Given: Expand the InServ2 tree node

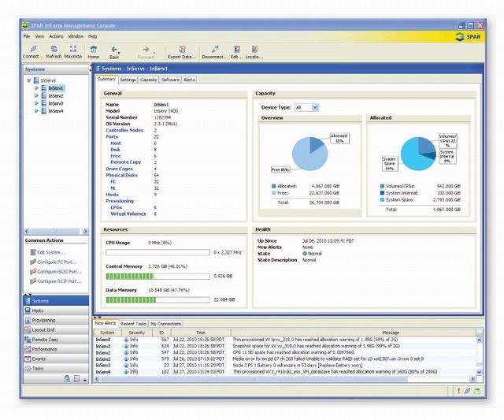Looking at the screenshot, I should [x=36, y=95].
